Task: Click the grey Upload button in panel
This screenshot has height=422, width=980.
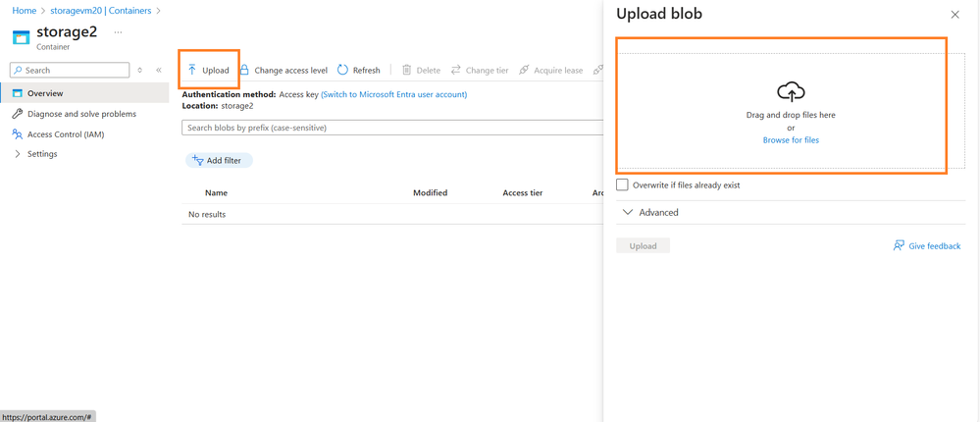Action: coord(644,245)
